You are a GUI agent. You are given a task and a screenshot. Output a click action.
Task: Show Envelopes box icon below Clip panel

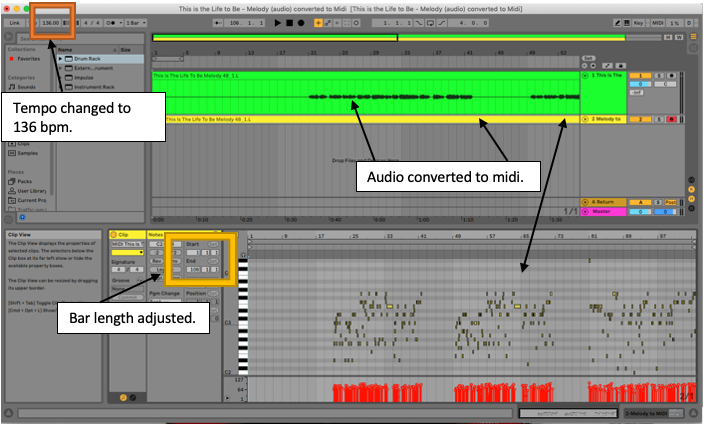coord(133,398)
